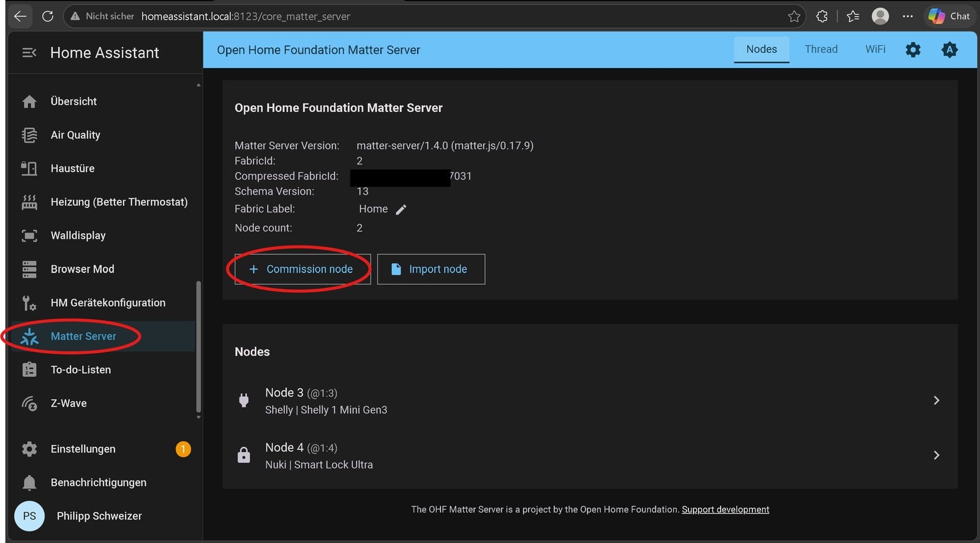Open the Support development link
Viewport: 980px width, 543px height.
(725, 509)
